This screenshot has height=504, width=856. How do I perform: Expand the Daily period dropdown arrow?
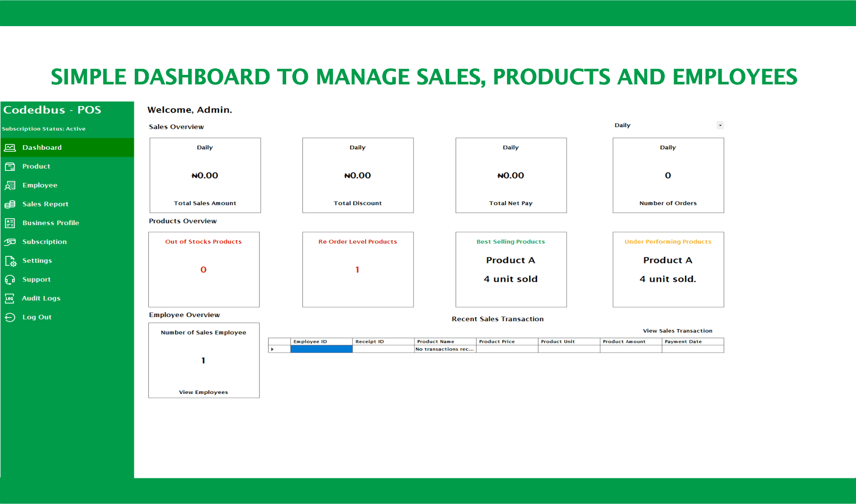pyautogui.click(x=720, y=126)
